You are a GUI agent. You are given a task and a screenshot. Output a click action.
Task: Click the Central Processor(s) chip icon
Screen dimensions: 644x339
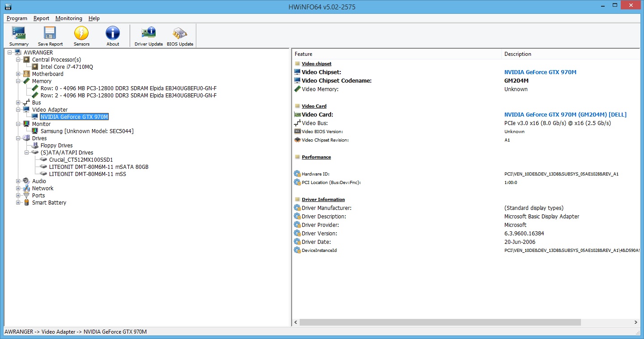pyautogui.click(x=26, y=60)
